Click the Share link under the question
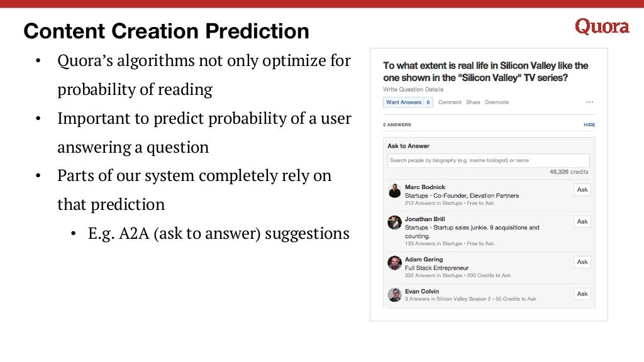The image size is (644, 362). [473, 102]
